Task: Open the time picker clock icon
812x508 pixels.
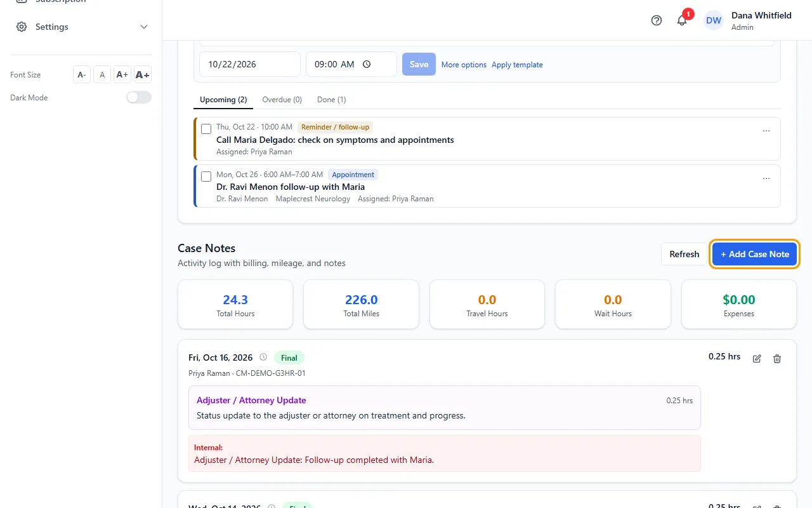Action: tap(367, 64)
